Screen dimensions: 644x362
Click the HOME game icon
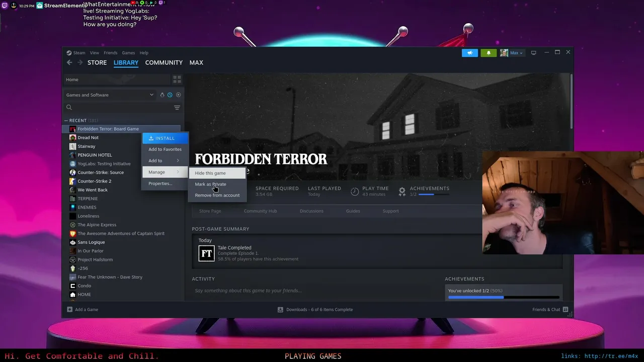[x=73, y=294]
